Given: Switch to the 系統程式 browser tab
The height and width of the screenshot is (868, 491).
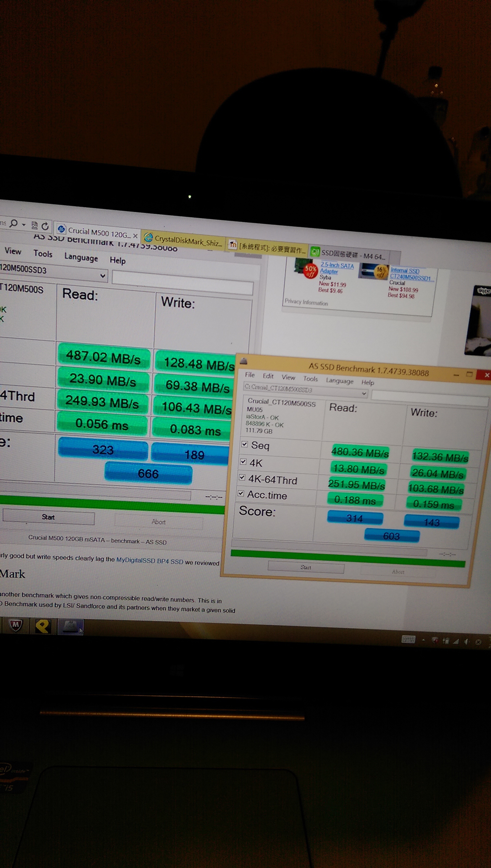Looking at the screenshot, I should coord(267,248).
